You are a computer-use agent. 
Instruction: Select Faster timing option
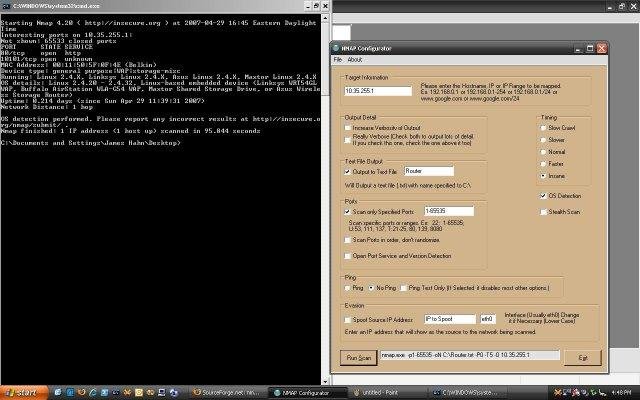[x=543, y=164]
